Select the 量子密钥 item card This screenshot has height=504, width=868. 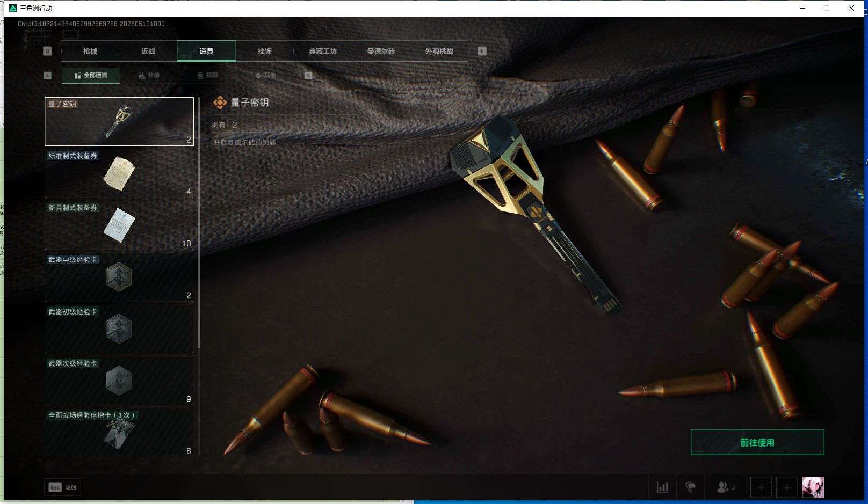(119, 121)
